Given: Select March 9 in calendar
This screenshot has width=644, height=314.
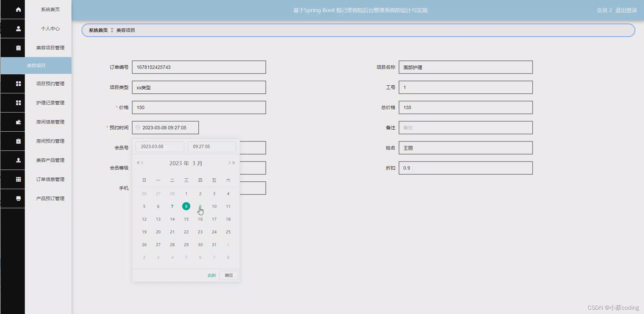Looking at the screenshot, I should click(200, 206).
